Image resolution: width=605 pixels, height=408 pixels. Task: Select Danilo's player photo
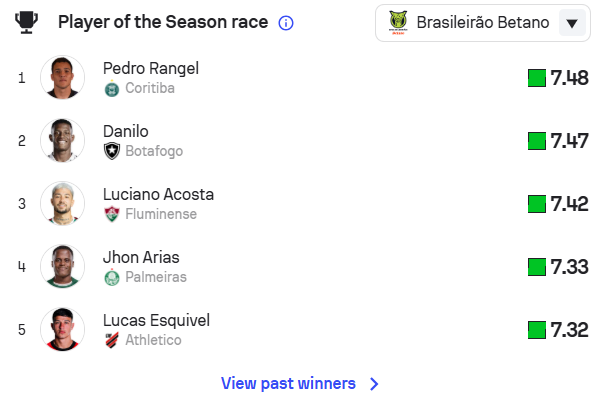click(62, 140)
